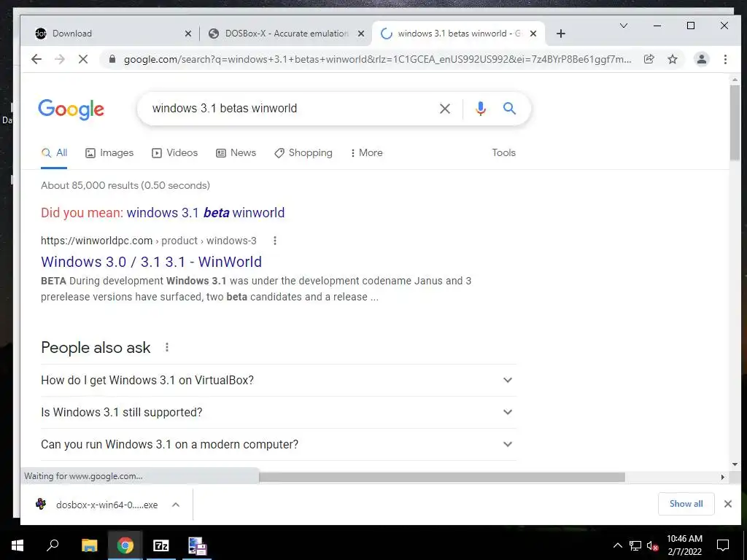
Task: Open the "Windows 3.0 / 3.1 3.1 - WinWorld" result
Action: pos(152,262)
